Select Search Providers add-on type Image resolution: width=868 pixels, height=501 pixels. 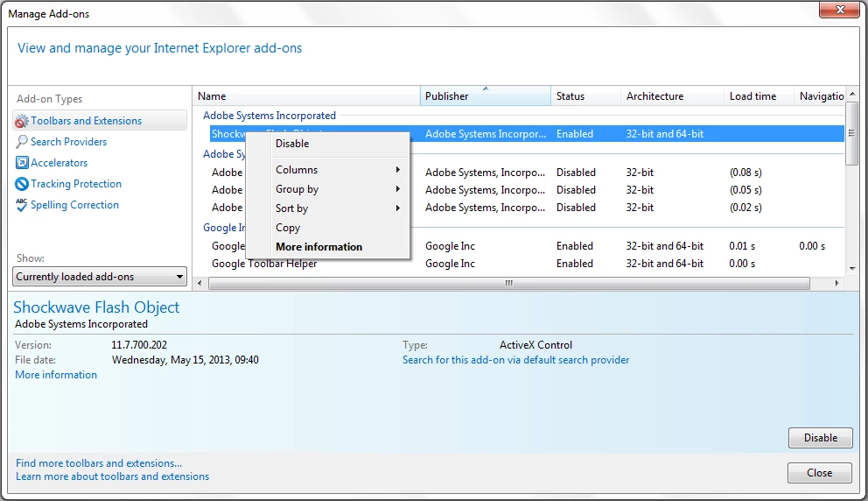(x=68, y=142)
